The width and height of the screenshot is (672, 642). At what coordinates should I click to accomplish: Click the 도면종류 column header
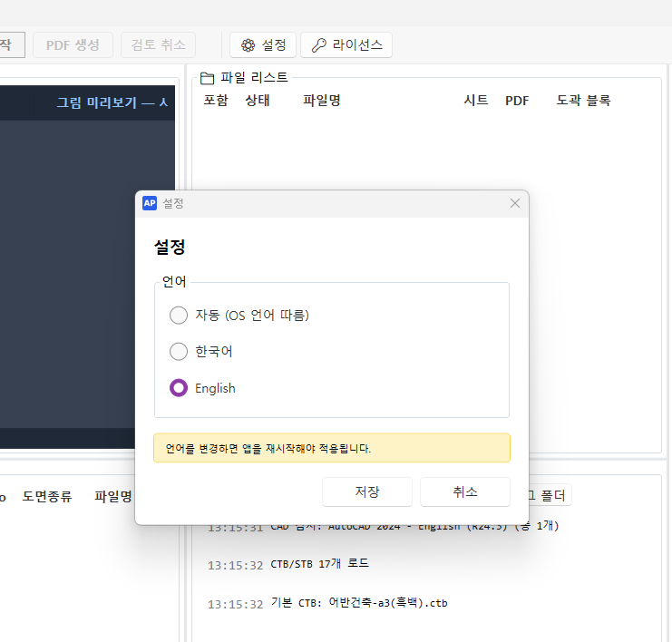pos(47,496)
